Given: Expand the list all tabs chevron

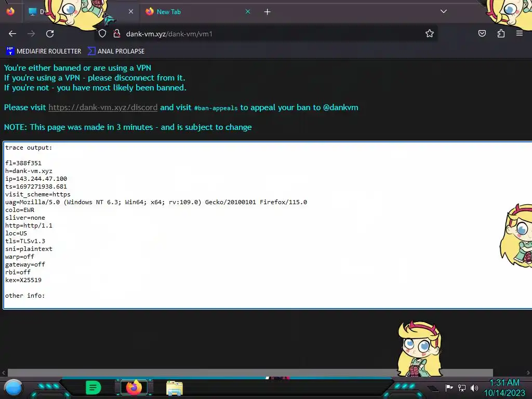Looking at the screenshot, I should (444, 11).
